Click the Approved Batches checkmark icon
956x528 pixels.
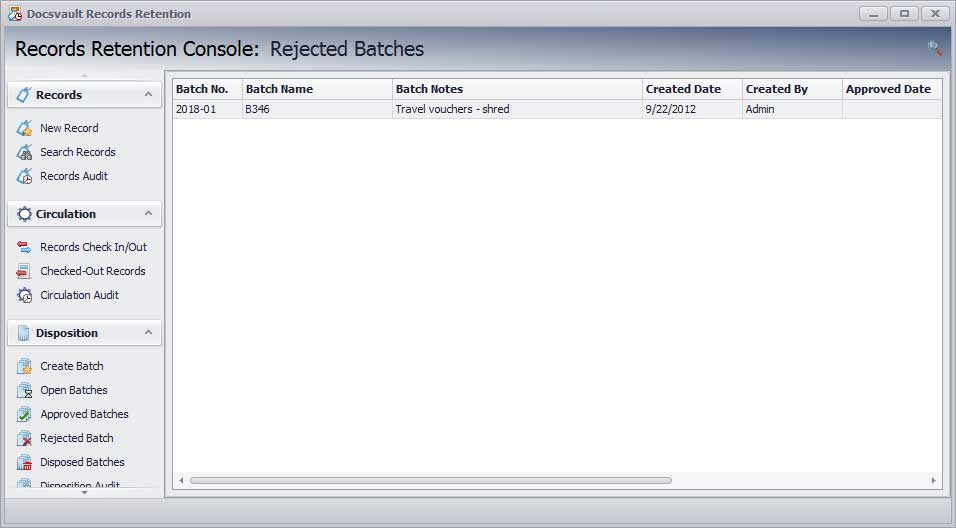[x=24, y=414]
